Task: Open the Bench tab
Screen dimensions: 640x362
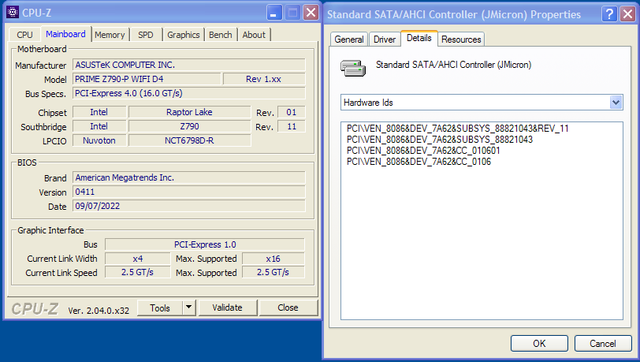Action: 220,35
